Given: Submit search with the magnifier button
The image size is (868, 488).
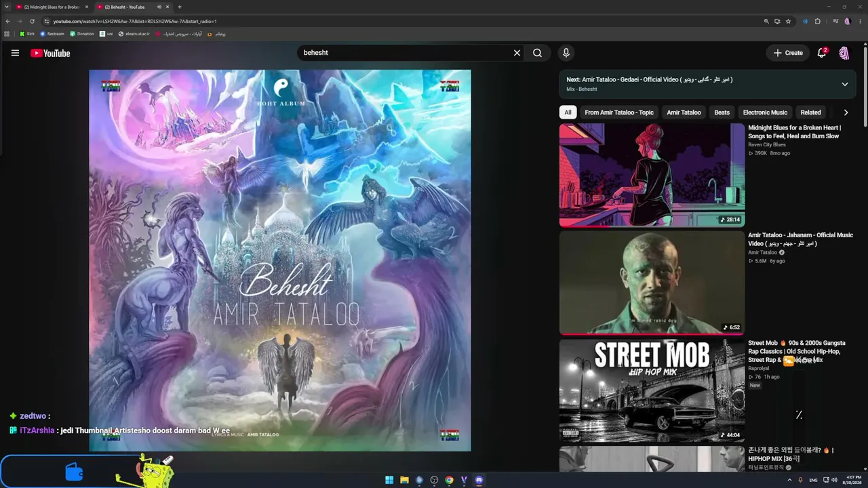Looking at the screenshot, I should click(x=537, y=53).
